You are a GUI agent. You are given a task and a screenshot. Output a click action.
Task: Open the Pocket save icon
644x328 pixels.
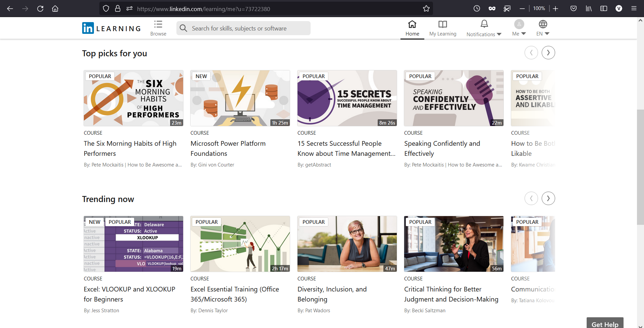tap(574, 9)
